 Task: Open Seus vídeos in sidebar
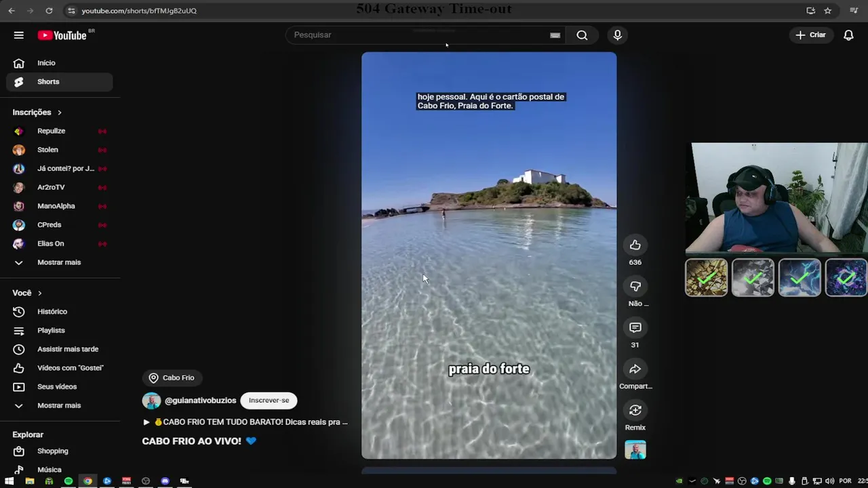(60, 386)
